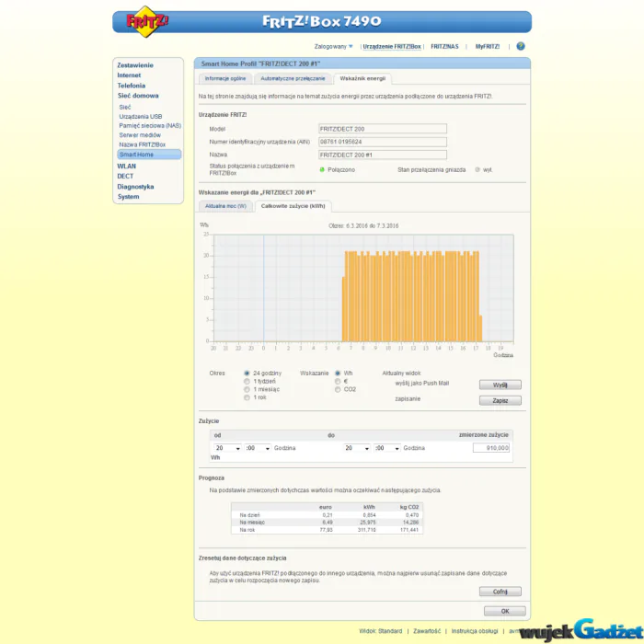The image size is (644, 644).
Task: Click the euro value 0,21 per day
Action: pyautogui.click(x=328, y=515)
